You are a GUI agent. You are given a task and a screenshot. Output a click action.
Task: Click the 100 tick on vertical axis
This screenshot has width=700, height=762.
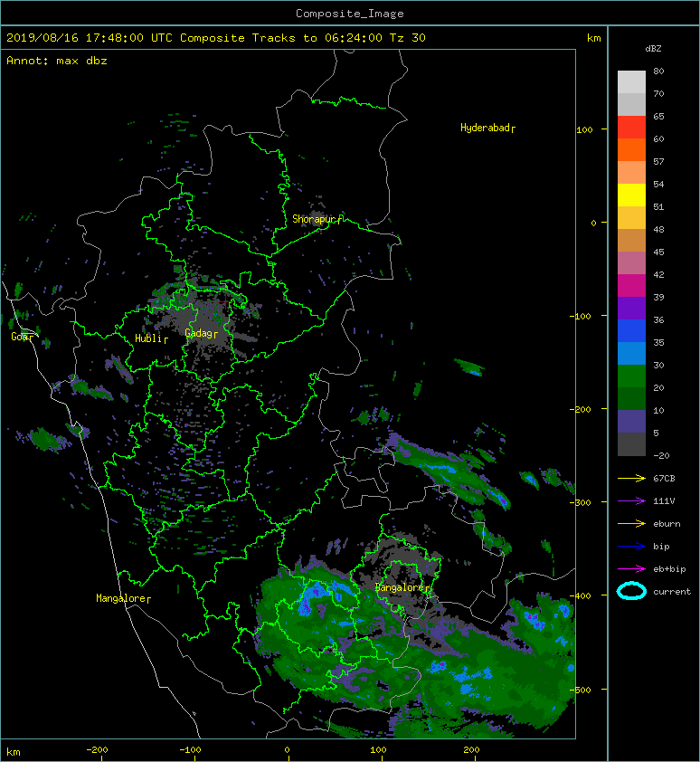tap(584, 129)
